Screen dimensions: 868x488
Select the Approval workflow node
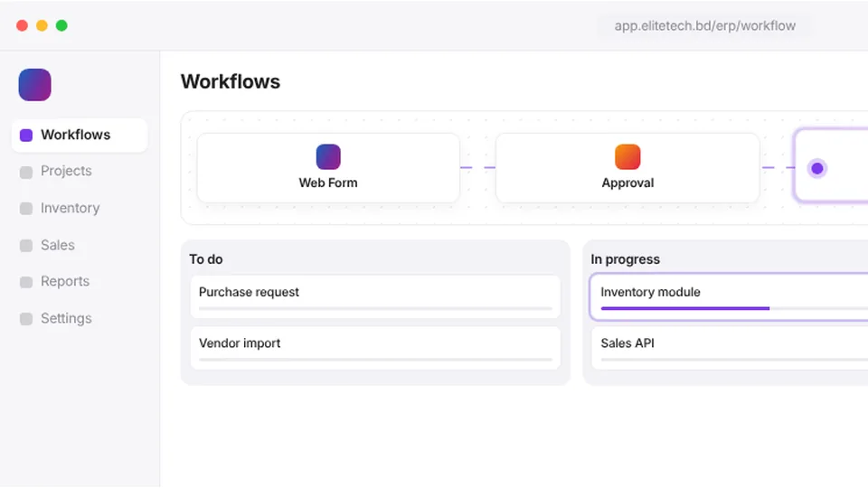click(627, 168)
